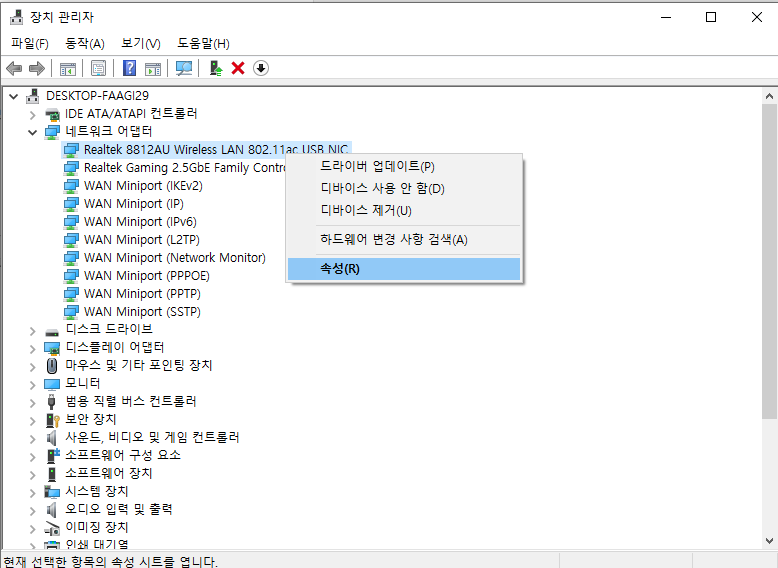
Task: Click the blue Help question-mark icon
Action: pos(129,68)
